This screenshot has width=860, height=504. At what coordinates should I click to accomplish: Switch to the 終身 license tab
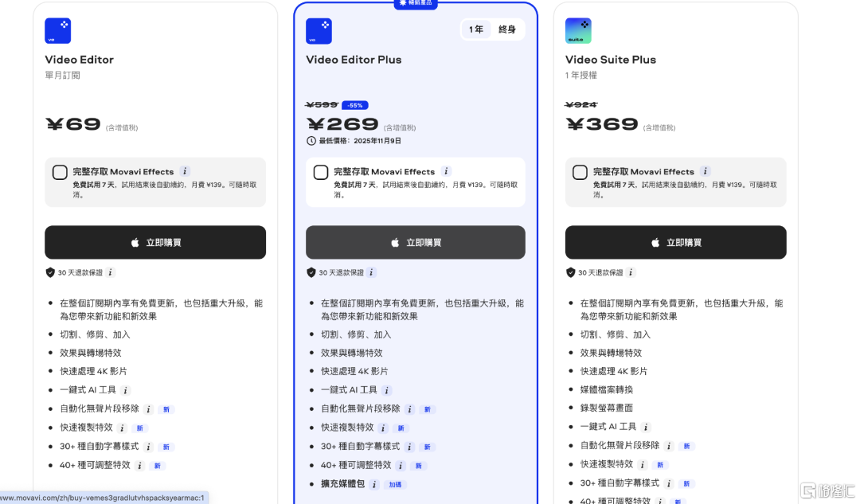coord(507,29)
